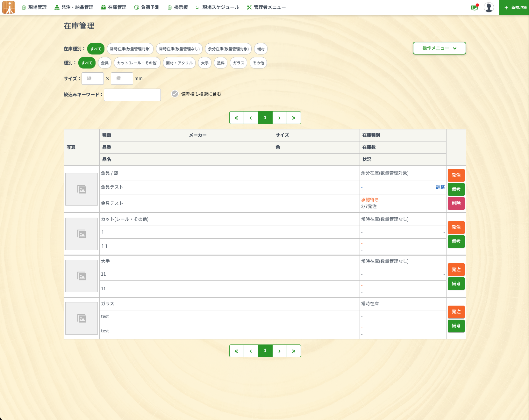The image size is (529, 420).
Task: Open the chat notifications icon
Action: (475, 8)
